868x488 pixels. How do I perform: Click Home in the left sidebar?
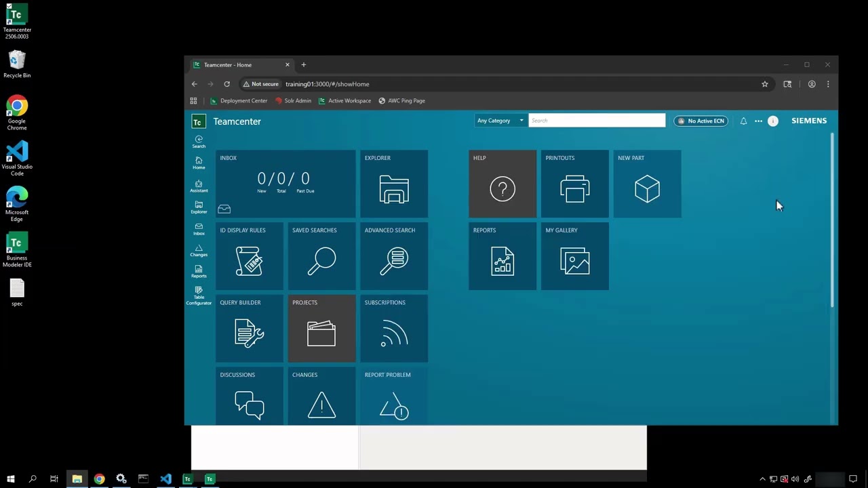coord(199,163)
